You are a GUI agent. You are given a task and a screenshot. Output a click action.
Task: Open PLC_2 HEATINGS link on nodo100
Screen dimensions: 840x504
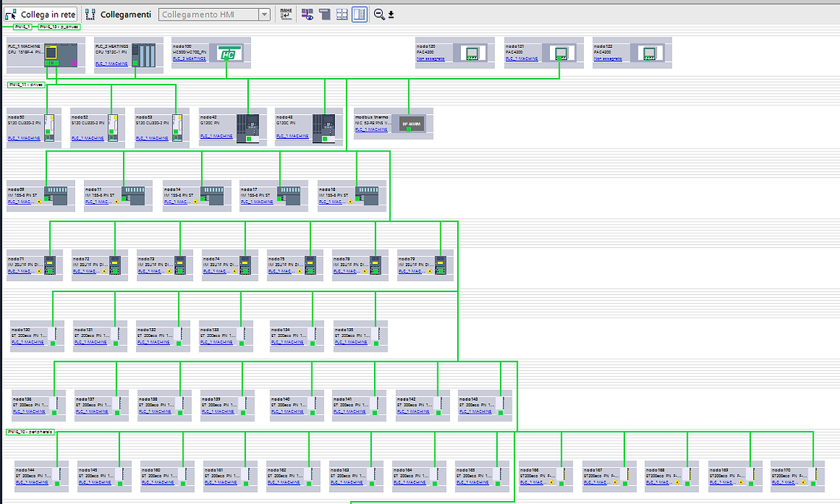coord(189,58)
